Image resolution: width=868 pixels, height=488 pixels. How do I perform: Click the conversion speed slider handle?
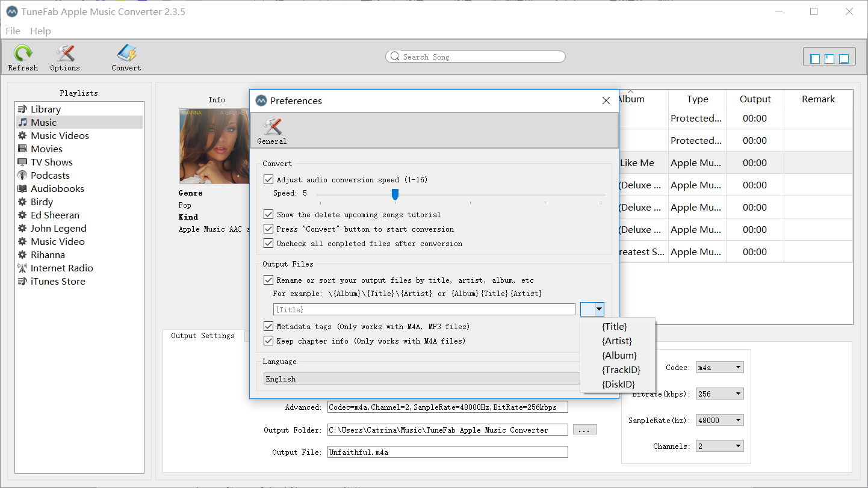point(395,194)
